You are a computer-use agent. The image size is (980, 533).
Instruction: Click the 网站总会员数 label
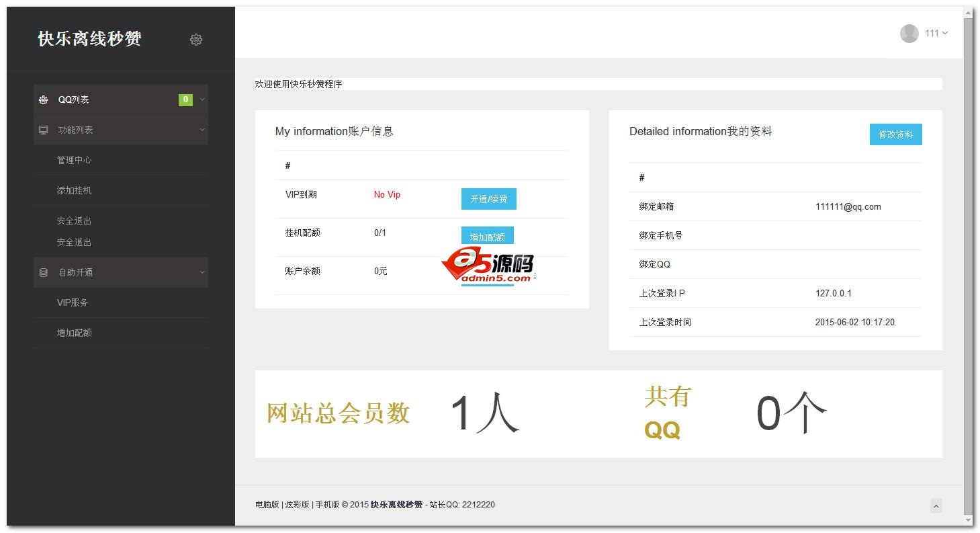point(338,413)
